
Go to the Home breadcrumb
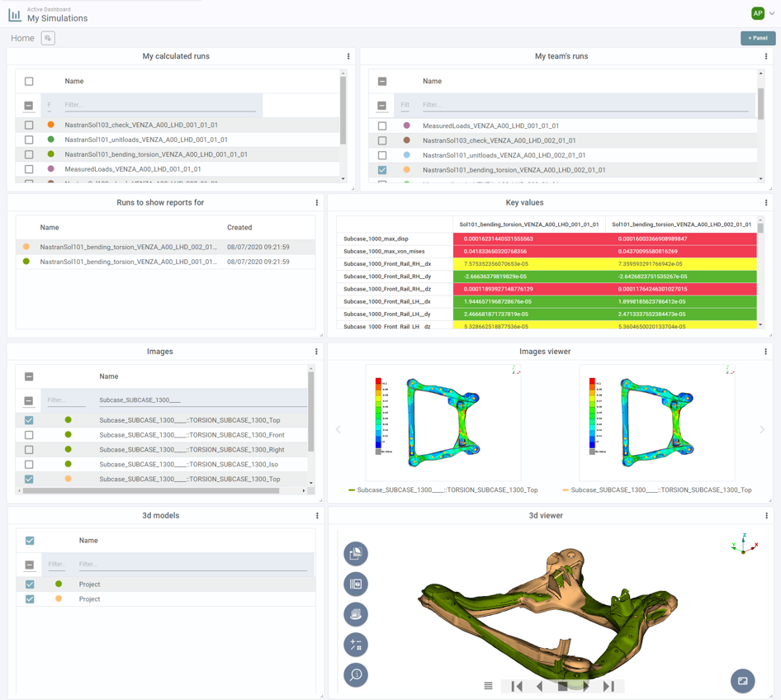click(x=22, y=38)
